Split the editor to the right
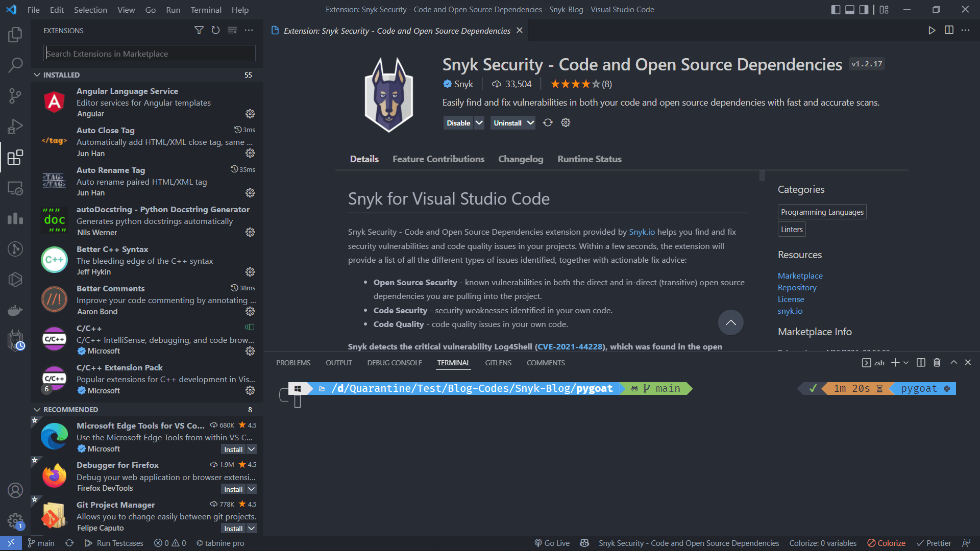 (x=949, y=30)
